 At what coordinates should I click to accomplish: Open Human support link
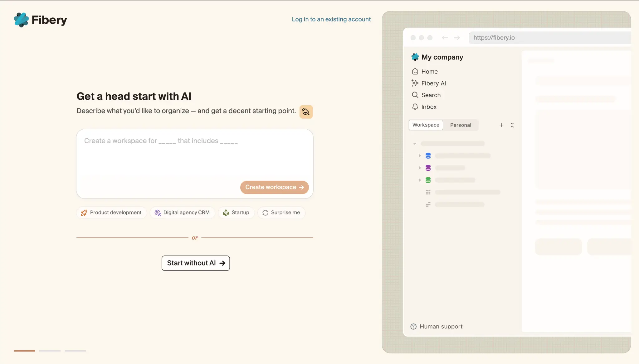[x=437, y=327]
